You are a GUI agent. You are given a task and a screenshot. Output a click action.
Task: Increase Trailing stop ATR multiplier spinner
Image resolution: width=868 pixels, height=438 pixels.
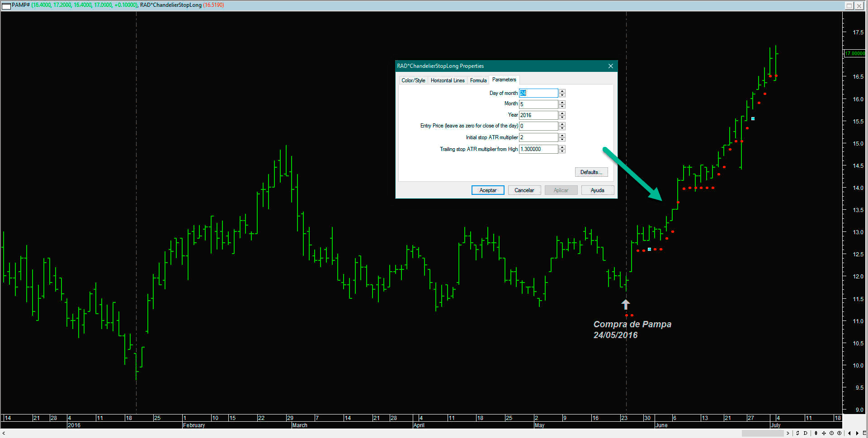(x=562, y=147)
